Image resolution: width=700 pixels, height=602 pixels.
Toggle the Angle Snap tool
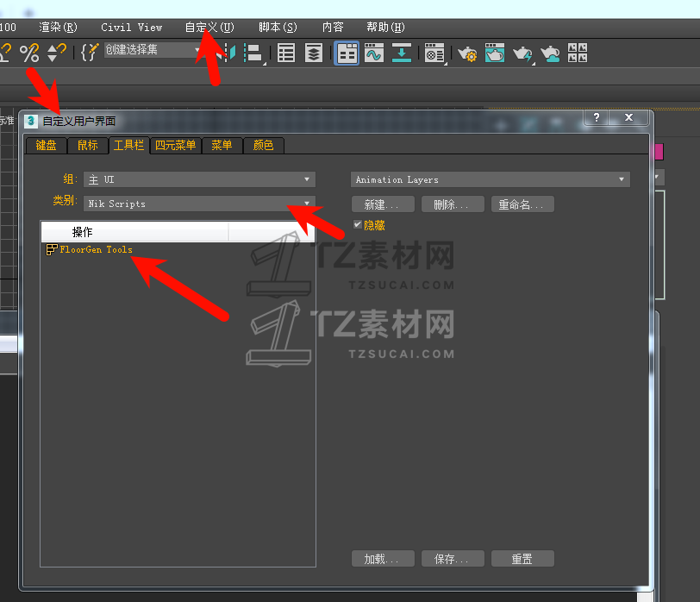4,53
